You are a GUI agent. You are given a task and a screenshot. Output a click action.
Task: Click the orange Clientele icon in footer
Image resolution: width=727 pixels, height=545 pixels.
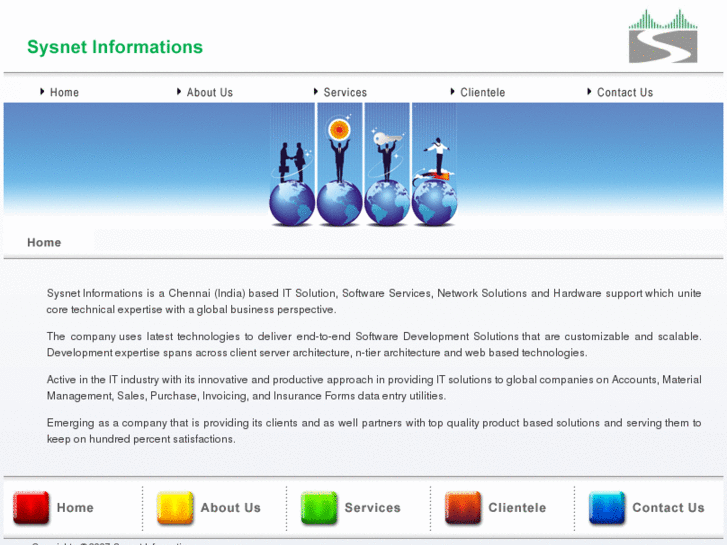(x=463, y=508)
